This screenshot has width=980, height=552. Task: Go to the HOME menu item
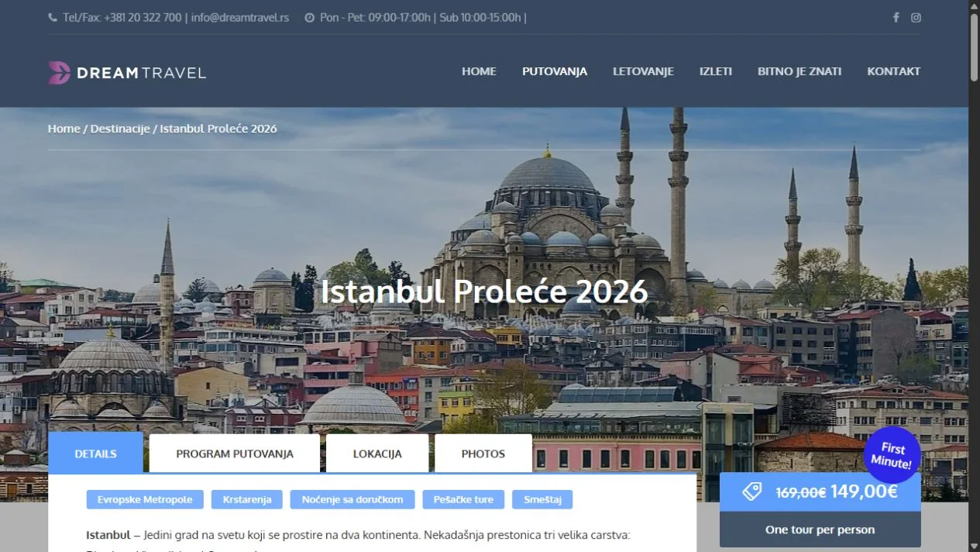point(479,71)
